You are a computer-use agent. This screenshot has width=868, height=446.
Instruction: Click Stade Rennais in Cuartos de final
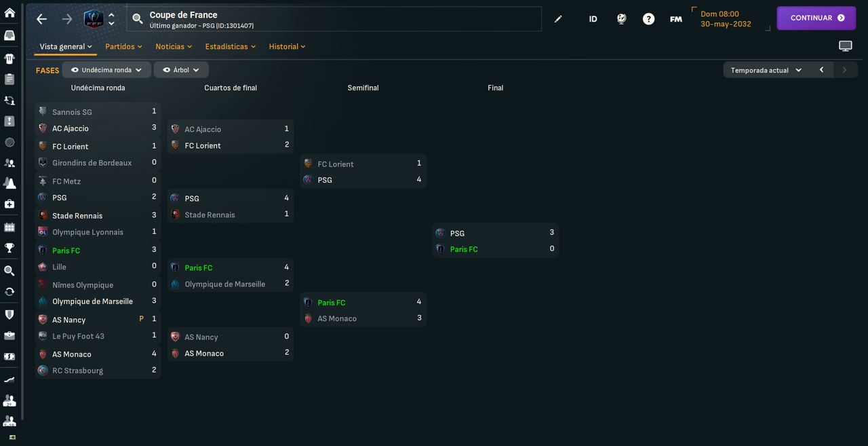pyautogui.click(x=210, y=215)
